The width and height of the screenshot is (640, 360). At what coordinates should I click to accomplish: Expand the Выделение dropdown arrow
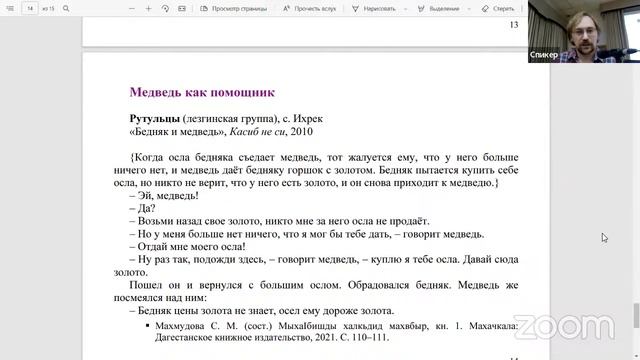point(469,8)
